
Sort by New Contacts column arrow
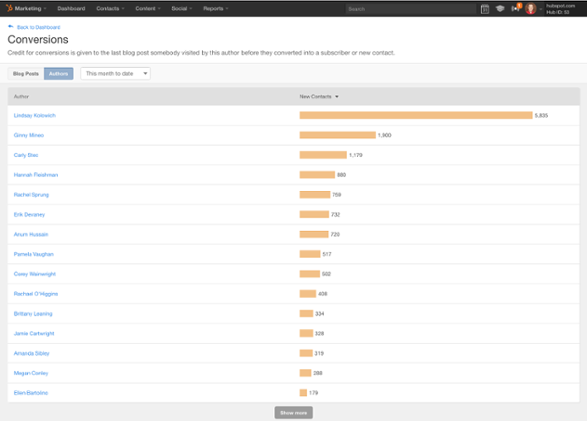(337, 97)
